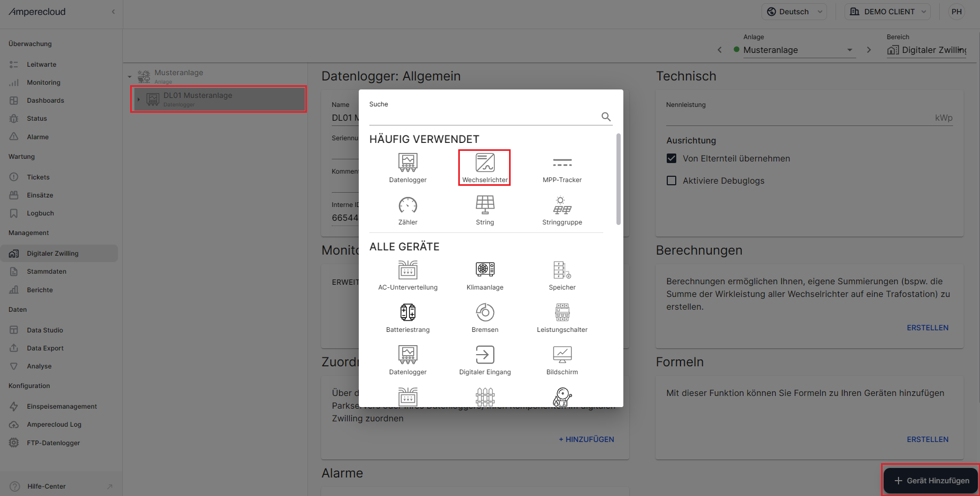Expand the DL01 Musteranlage tree node
Image resolution: width=980 pixels, height=496 pixels.
click(x=139, y=99)
